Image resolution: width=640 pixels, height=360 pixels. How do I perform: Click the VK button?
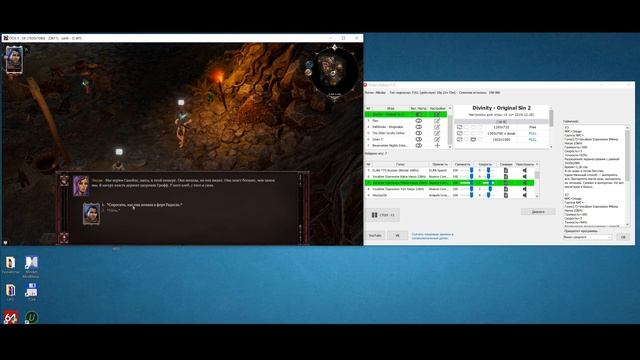(x=397, y=236)
